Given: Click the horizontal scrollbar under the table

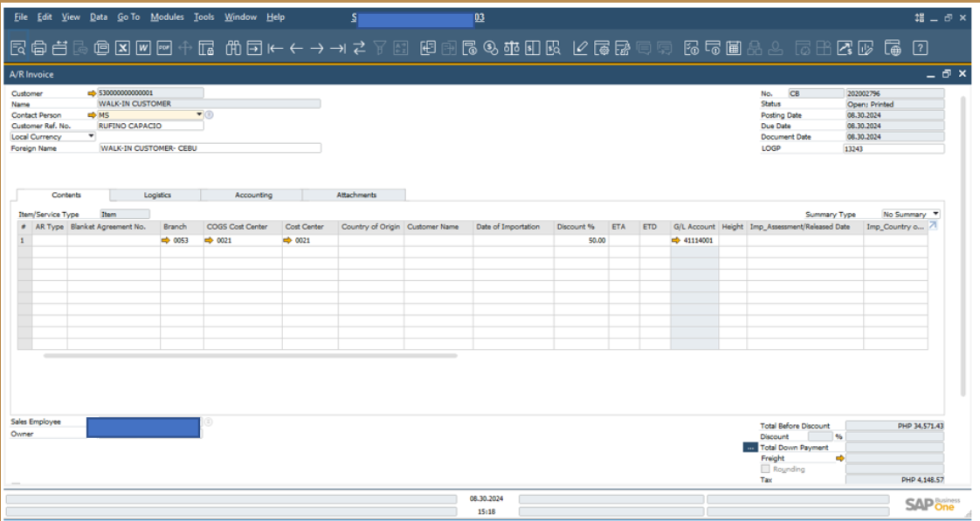Looking at the screenshot, I should click(x=250, y=355).
